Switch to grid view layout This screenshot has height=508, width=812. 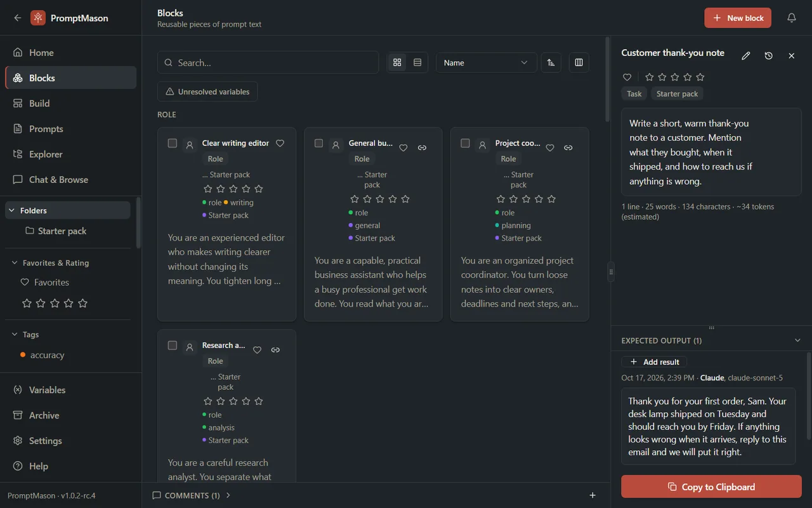397,63
